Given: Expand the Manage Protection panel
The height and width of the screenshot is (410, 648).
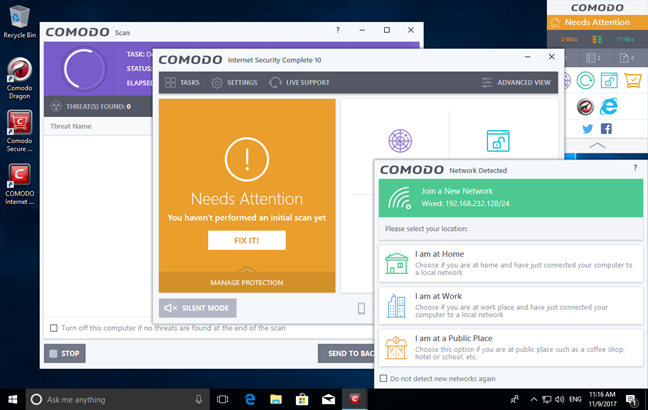Looking at the screenshot, I should coord(247,282).
